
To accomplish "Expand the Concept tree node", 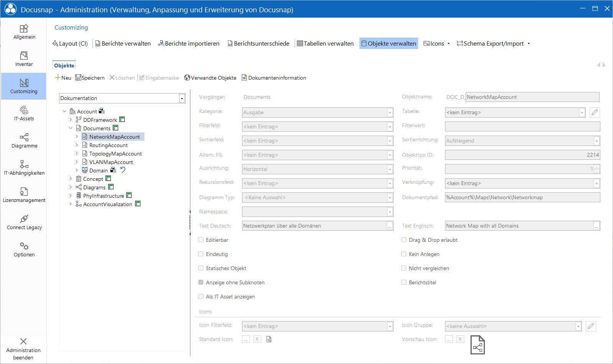I will (71, 179).
